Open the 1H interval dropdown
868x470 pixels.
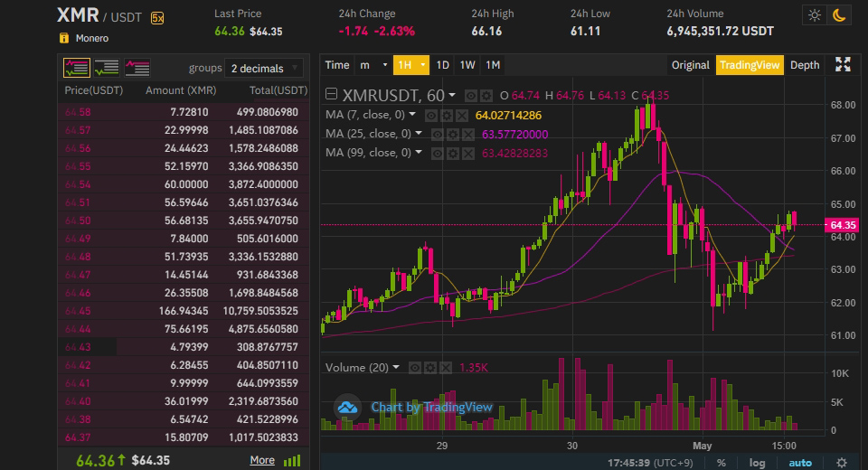coord(411,65)
